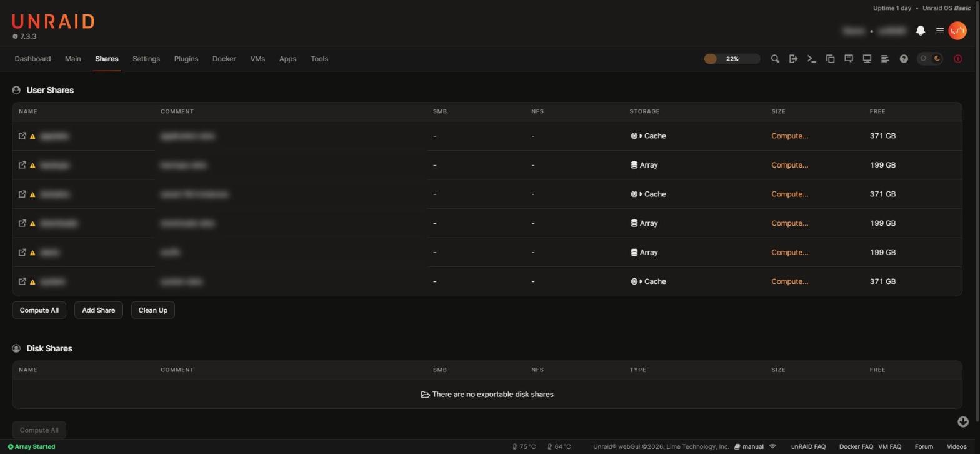980x454 pixels.
Task: Click the warning triangle on the last user share
Action: (32, 282)
